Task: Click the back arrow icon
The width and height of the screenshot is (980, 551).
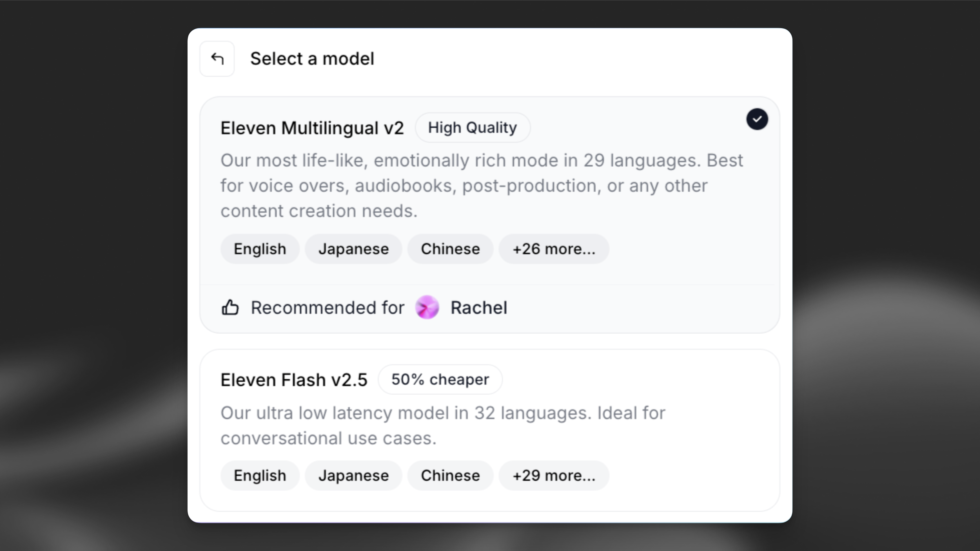Action: pyautogui.click(x=217, y=58)
